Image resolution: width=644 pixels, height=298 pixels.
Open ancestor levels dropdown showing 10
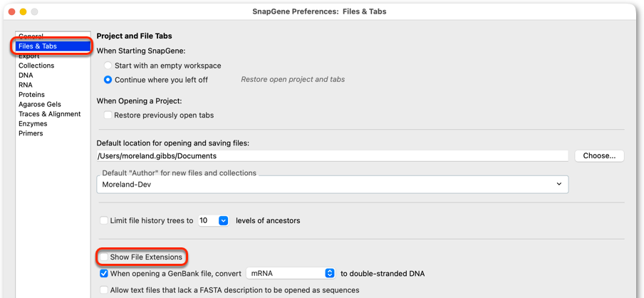(213, 221)
